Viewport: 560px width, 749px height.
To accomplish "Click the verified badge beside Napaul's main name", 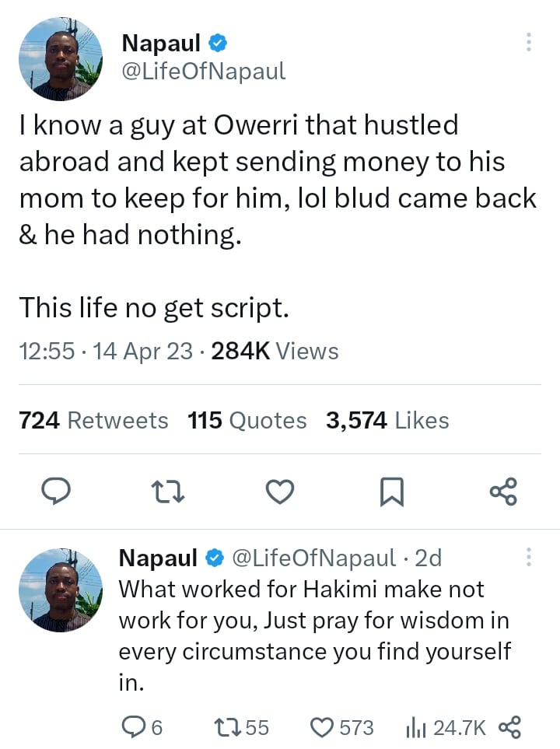I will pyautogui.click(x=219, y=44).
